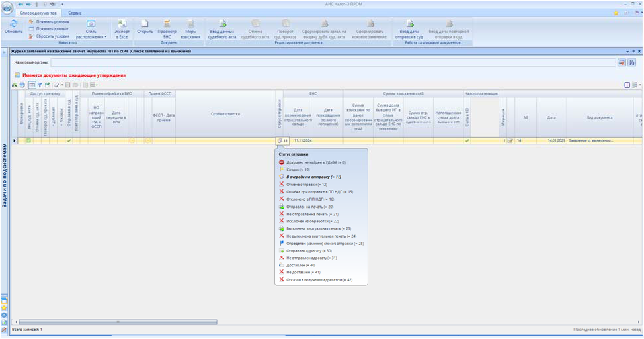Image resolution: width=644 pixels, height=339 pixels.
Task: Click green checkmark in Отпр. заяв в суд column
Action: (69, 140)
